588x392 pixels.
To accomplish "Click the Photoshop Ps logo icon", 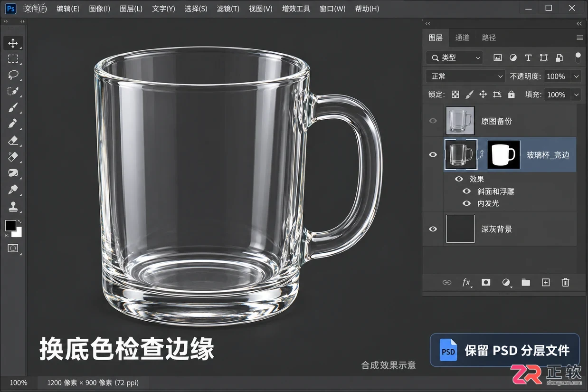I will 10,8.
